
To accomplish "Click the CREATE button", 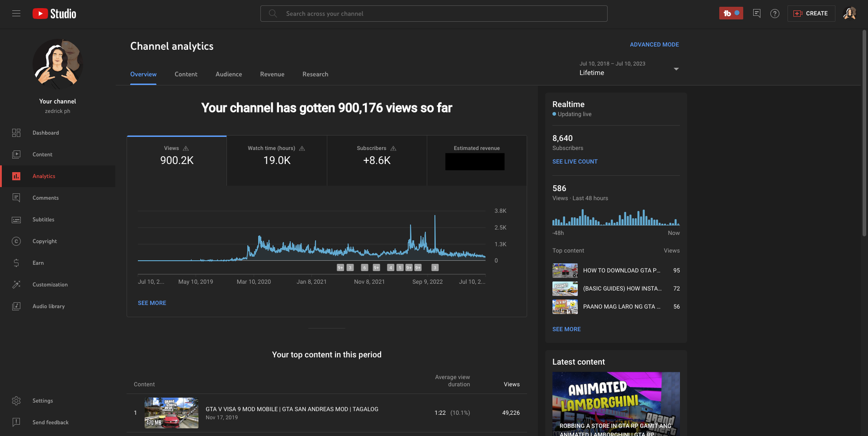I will point(811,14).
